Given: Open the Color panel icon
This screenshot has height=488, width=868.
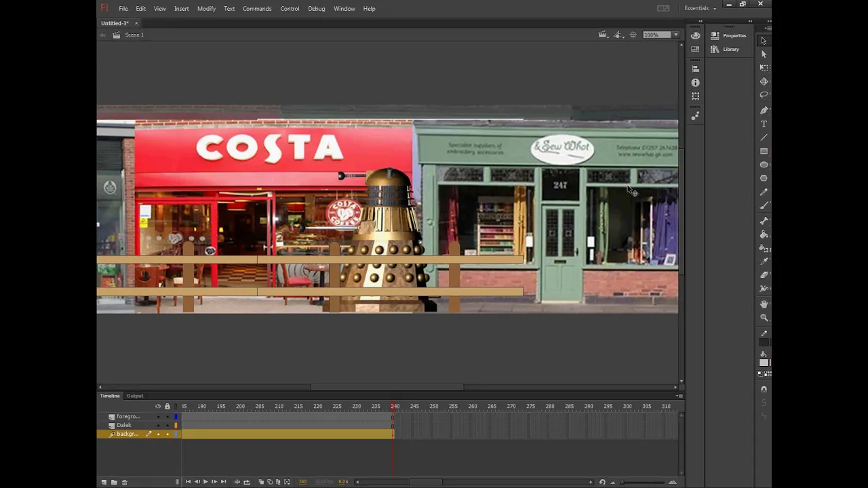Looking at the screenshot, I should (695, 36).
